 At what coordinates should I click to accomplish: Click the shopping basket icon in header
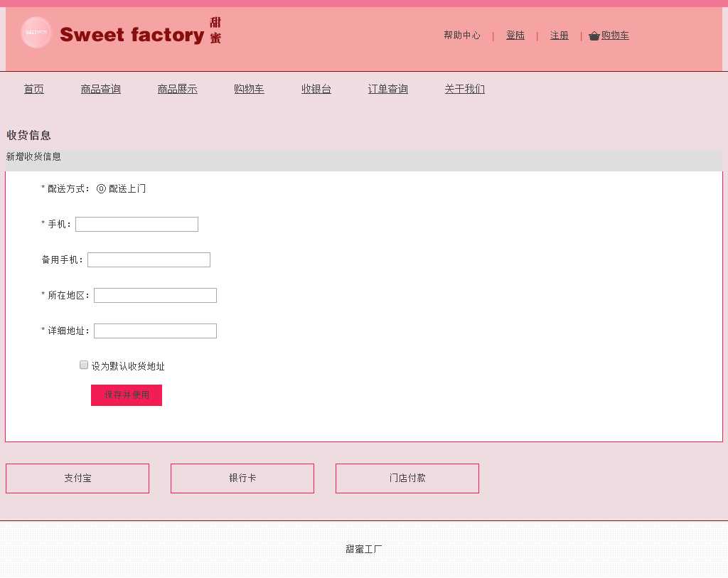click(594, 36)
